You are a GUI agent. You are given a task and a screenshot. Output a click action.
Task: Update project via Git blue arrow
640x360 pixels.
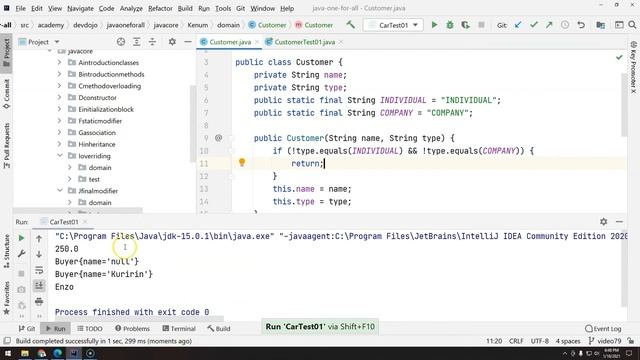(x=518, y=25)
